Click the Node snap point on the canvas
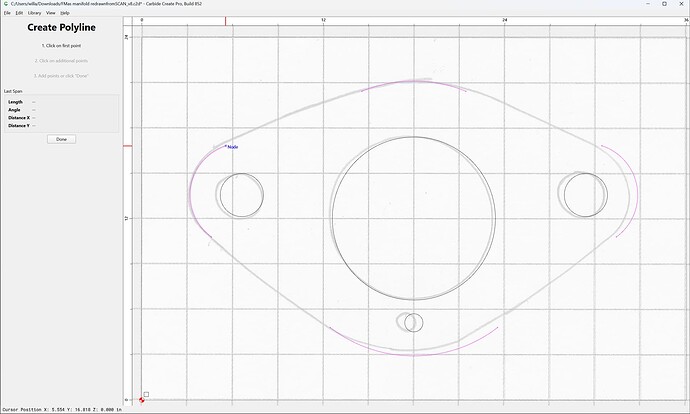This screenshot has width=690, height=414. pos(226,146)
